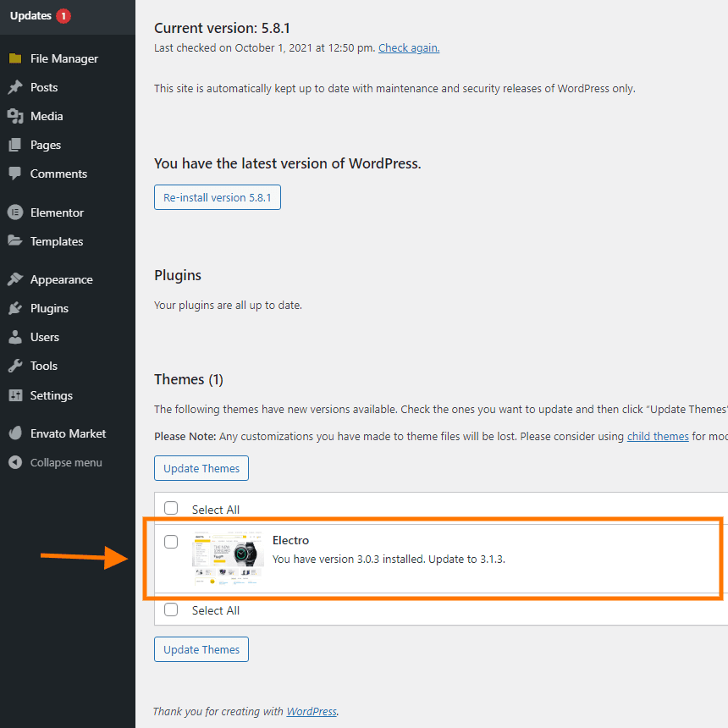728x728 pixels.
Task: Open Tools menu item
Action: [44, 366]
